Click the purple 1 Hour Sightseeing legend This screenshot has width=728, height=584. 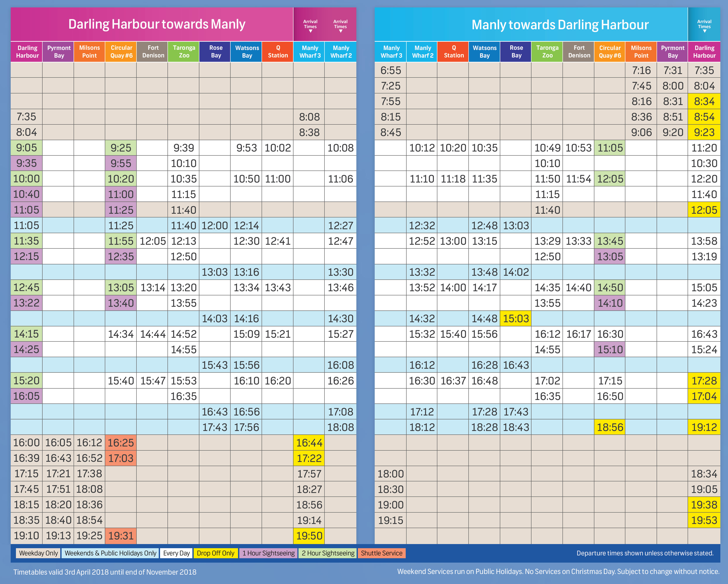tap(268, 553)
